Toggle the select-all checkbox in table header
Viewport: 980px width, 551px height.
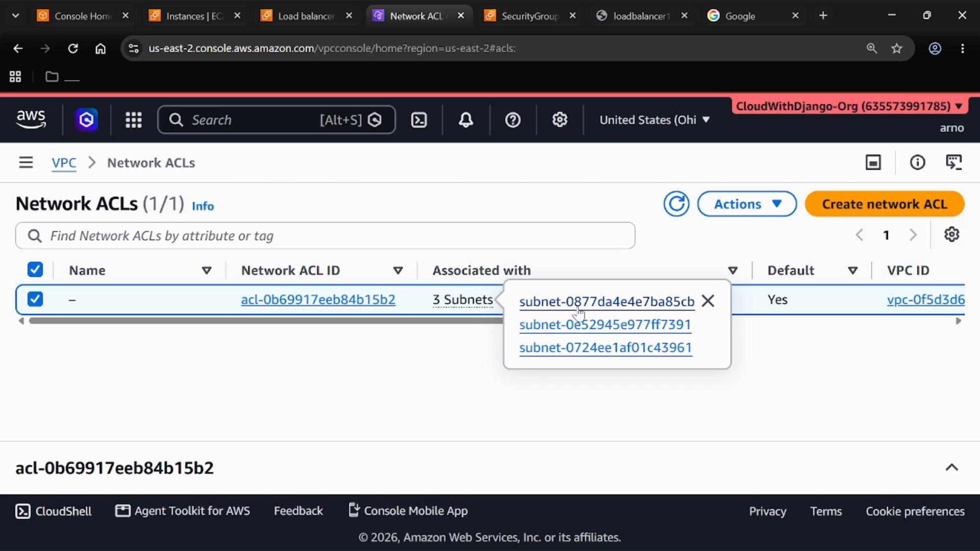35,269
